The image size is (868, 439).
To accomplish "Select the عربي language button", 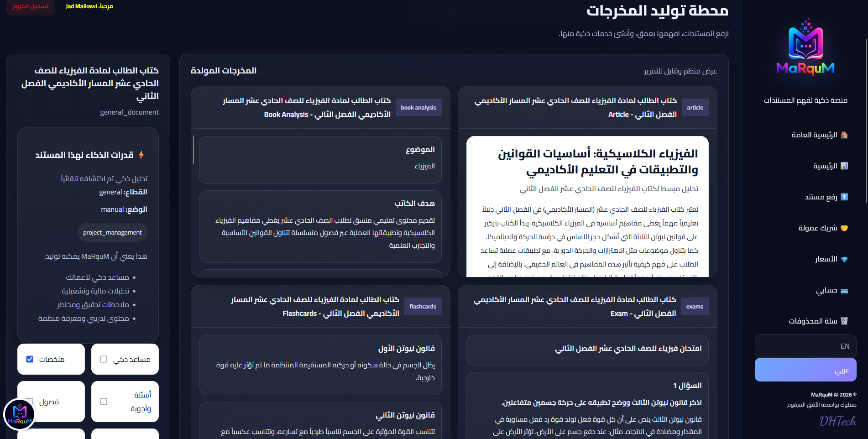I will pos(805,370).
